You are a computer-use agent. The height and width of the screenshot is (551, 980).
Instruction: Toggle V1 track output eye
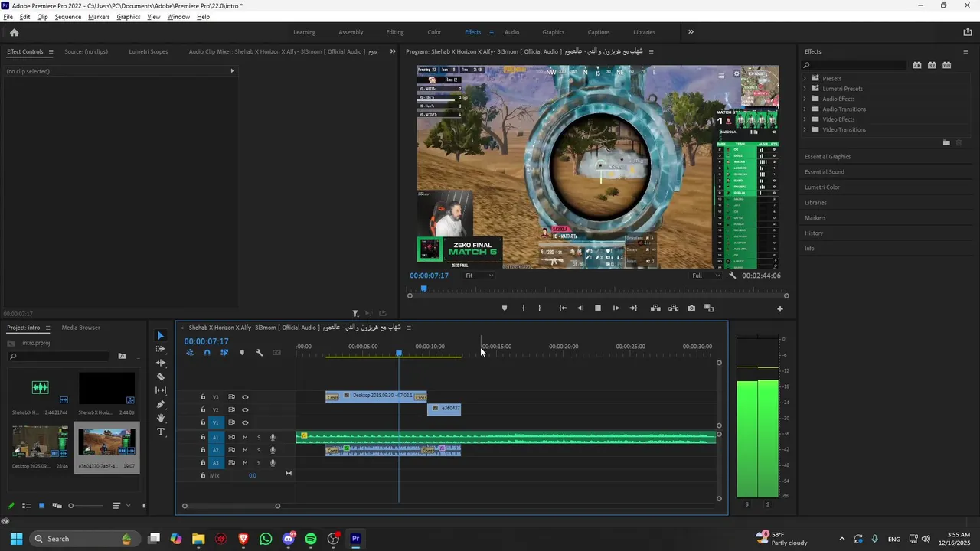[245, 422]
